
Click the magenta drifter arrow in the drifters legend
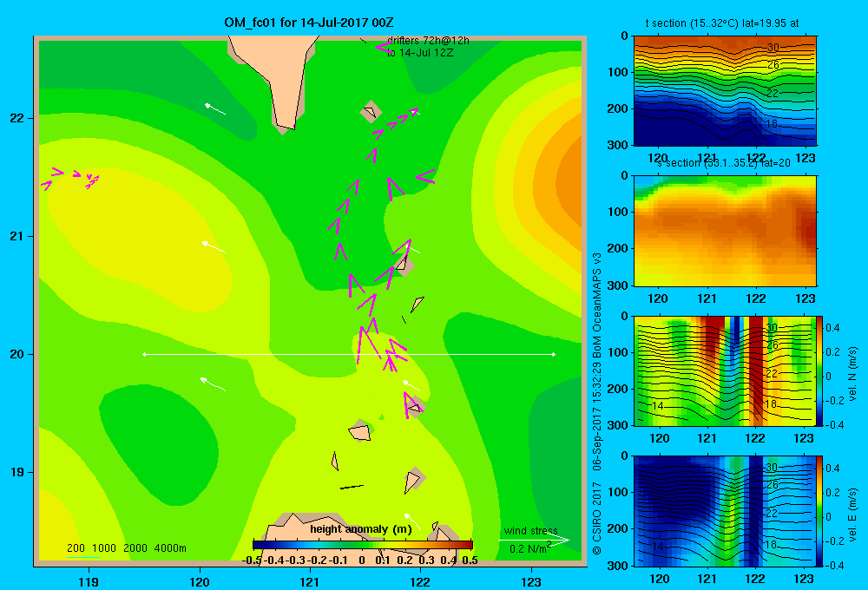384,48
